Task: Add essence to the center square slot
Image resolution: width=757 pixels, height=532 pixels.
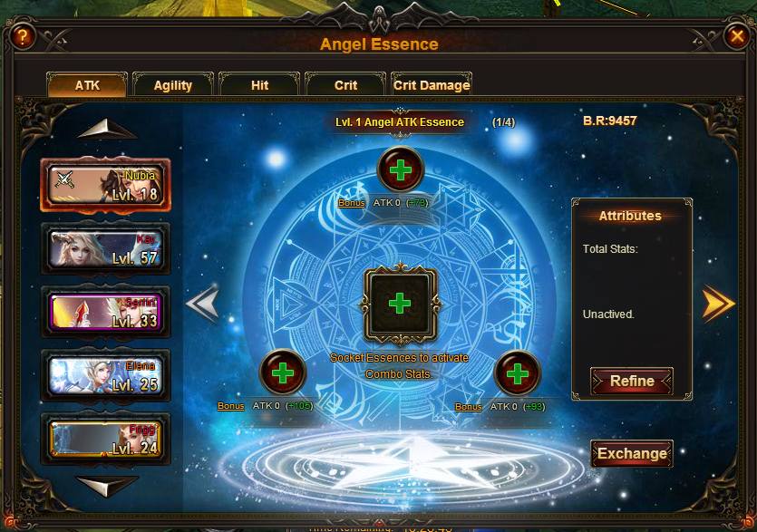Action: tap(400, 304)
